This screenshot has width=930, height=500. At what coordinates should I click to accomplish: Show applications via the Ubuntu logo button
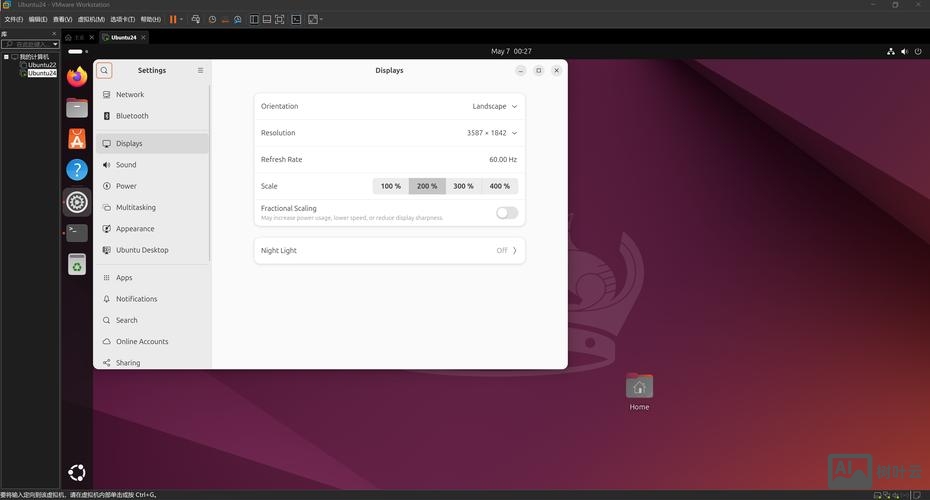click(77, 473)
